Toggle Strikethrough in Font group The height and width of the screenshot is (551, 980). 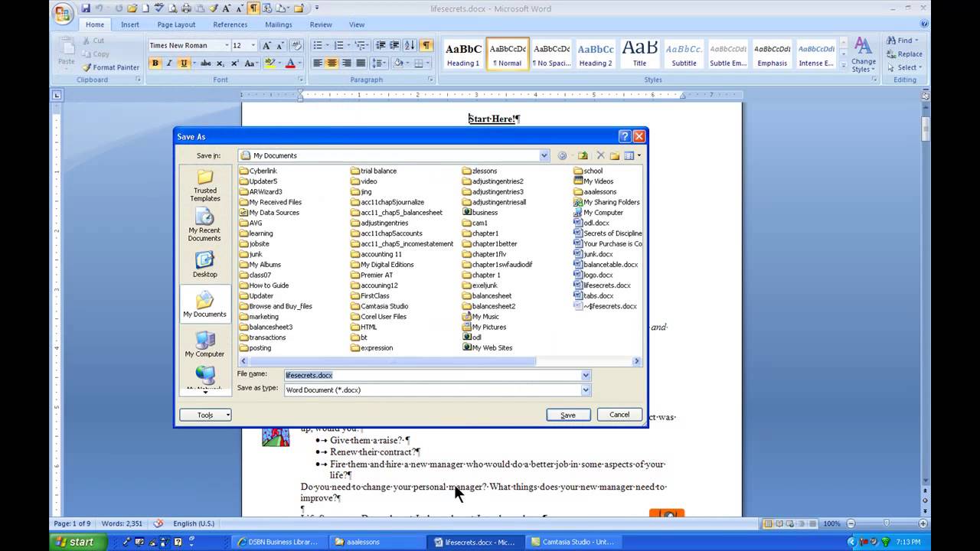(x=205, y=64)
